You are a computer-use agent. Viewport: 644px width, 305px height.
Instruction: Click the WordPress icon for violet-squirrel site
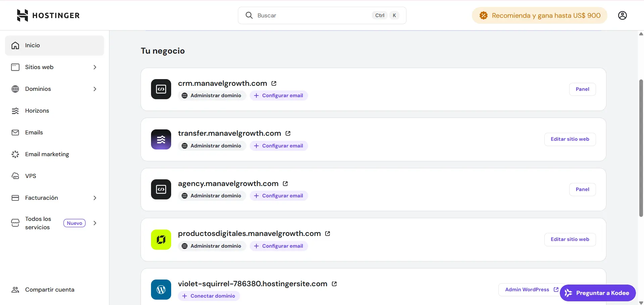click(x=161, y=290)
